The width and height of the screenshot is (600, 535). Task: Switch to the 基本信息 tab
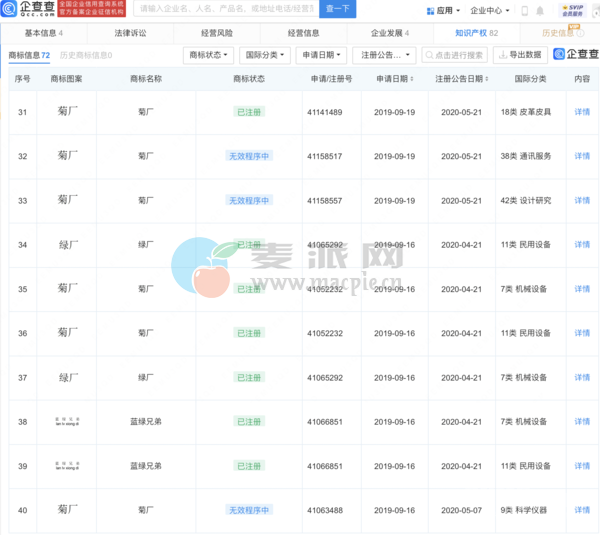44,33
